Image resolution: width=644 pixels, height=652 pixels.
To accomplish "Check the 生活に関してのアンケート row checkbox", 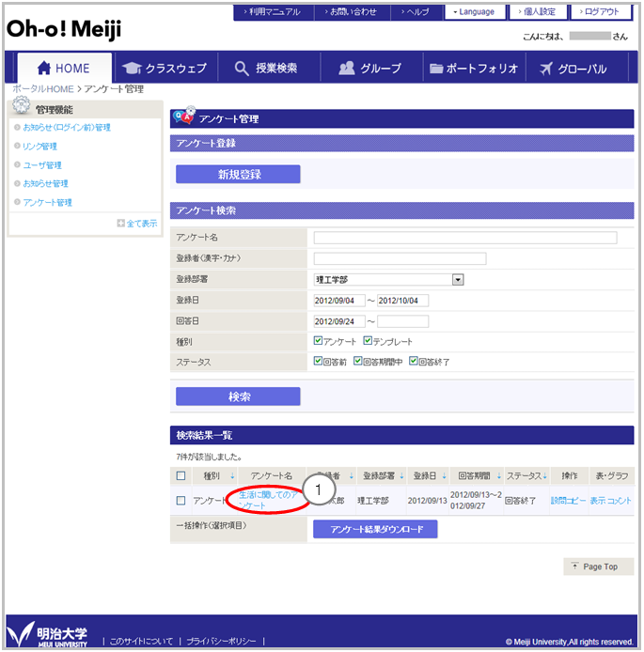I will pos(181,500).
